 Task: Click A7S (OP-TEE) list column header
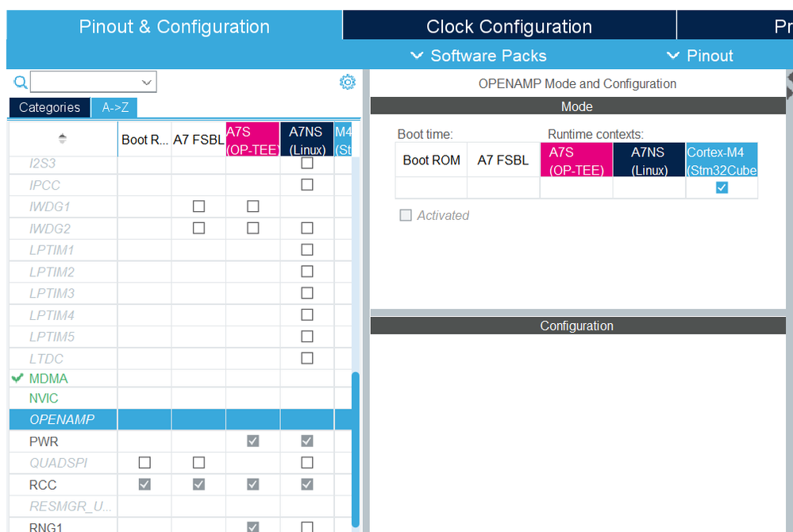[x=253, y=140]
